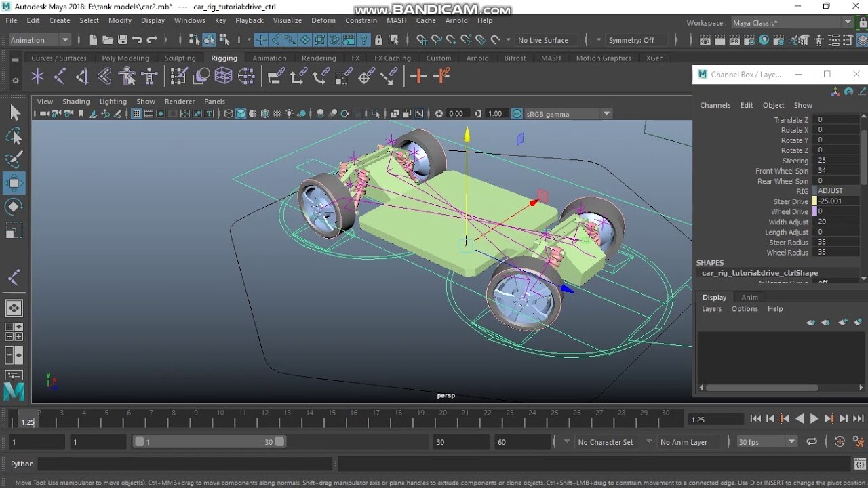Activate the Lasso selection tool
868x488 pixels.
pos(15,136)
